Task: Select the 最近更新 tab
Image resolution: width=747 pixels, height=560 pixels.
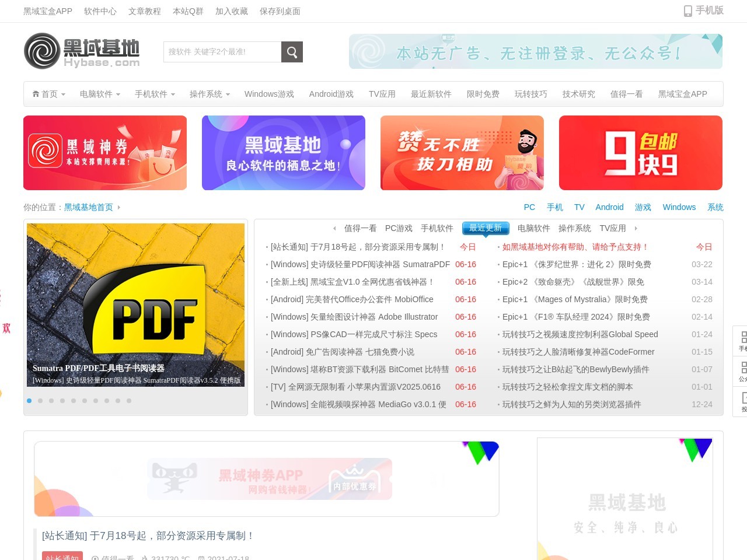Action: coord(486,228)
